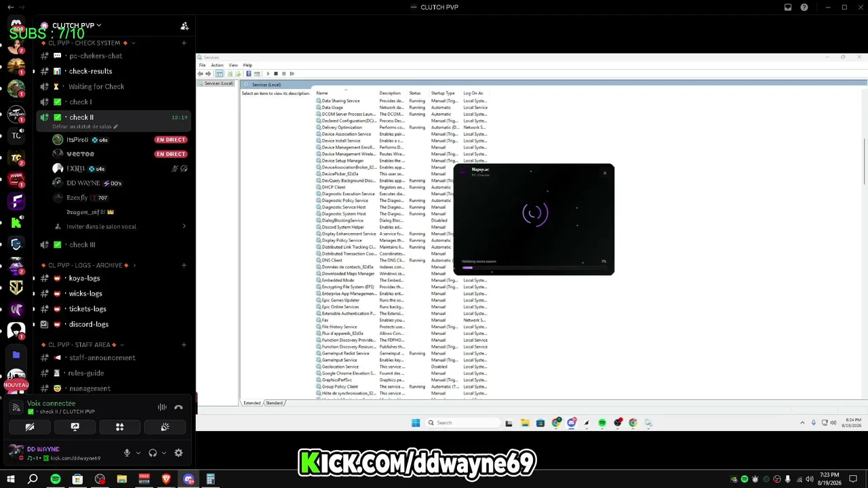The height and width of the screenshot is (488, 868).
Task: Open the SC server icon in sidebar
Action: [16, 287]
